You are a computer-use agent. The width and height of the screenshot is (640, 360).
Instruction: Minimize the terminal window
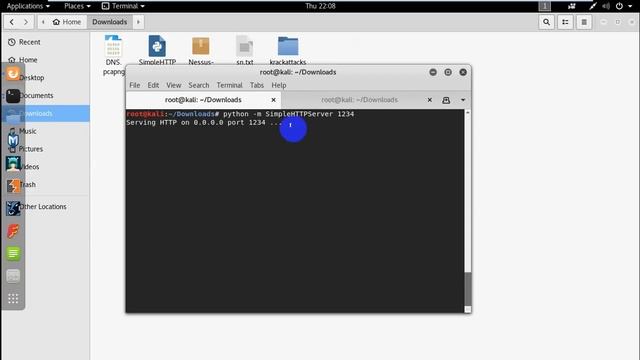(433, 72)
